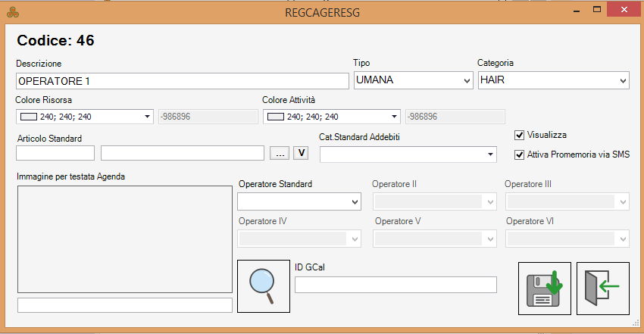Click the ellipsis browse button for Articolo Standard
644x334 pixels.
click(x=280, y=153)
